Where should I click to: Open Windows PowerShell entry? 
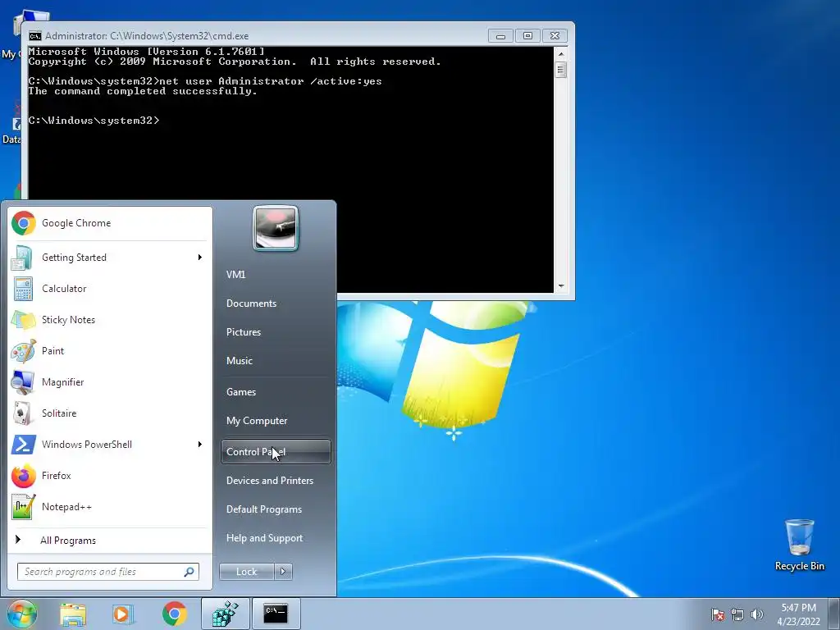(x=109, y=444)
